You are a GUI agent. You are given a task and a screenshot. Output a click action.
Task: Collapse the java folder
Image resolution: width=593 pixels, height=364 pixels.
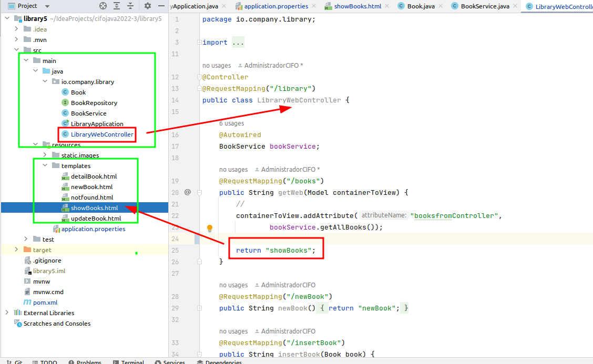coord(36,71)
